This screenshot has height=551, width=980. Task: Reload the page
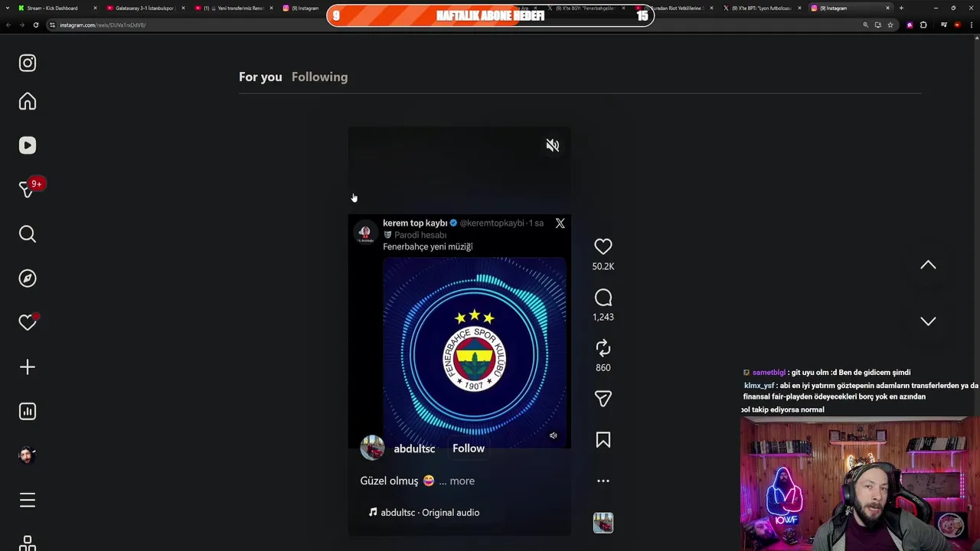(35, 24)
